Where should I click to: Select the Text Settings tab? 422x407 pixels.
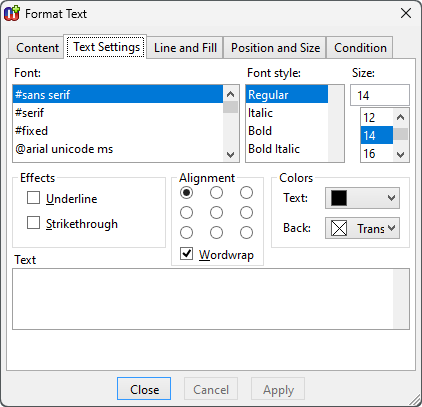106,47
